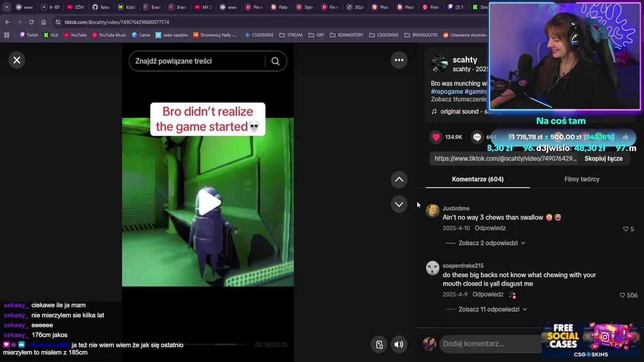Go to the next video arrow
Screen dimensions: 644x362
click(399, 204)
